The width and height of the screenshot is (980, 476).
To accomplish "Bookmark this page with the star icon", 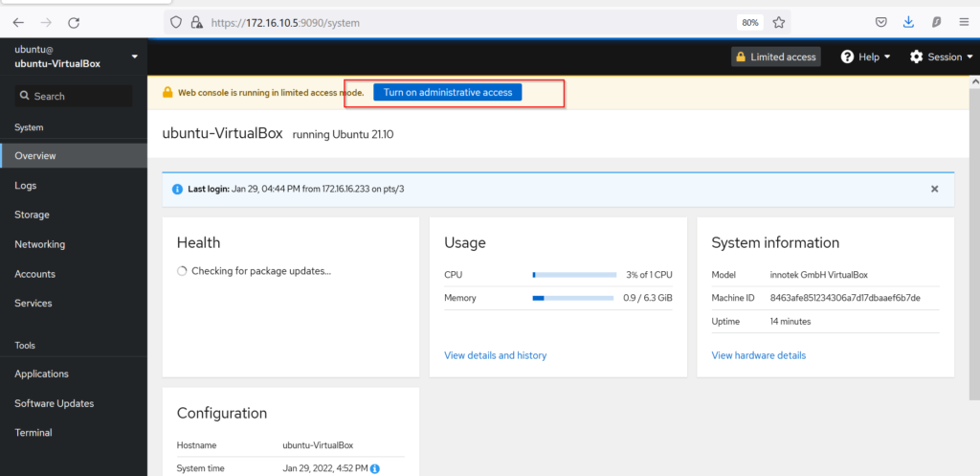I will coord(779,23).
